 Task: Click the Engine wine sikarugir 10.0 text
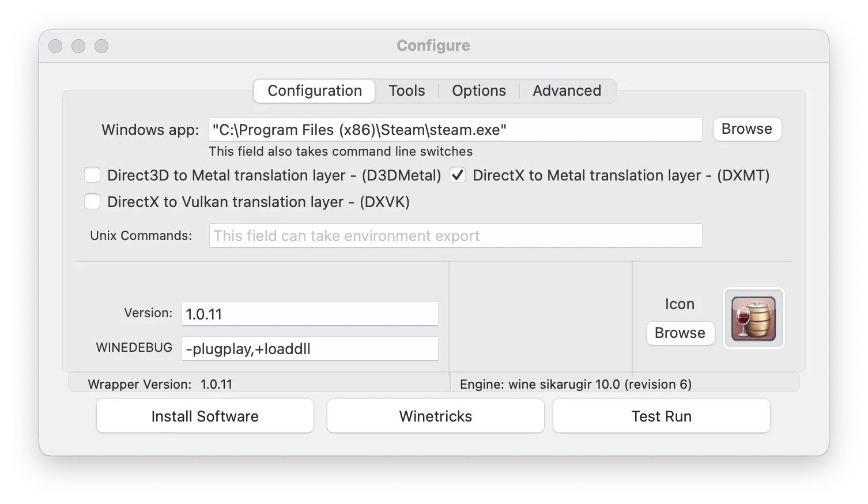576,384
